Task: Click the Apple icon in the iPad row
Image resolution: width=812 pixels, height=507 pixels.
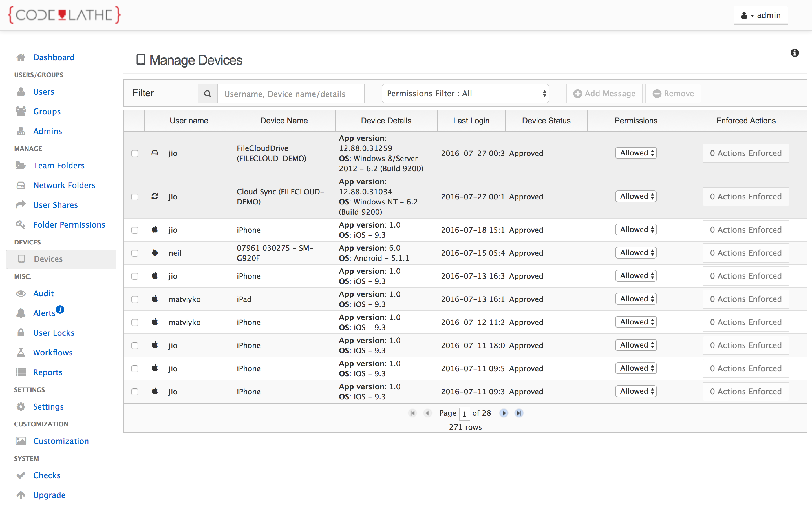Action: (x=155, y=299)
